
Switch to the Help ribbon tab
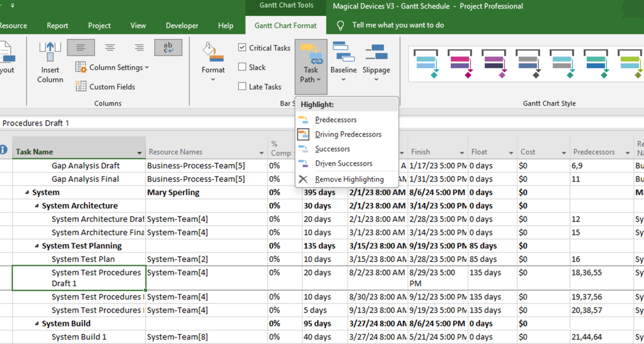[225, 26]
